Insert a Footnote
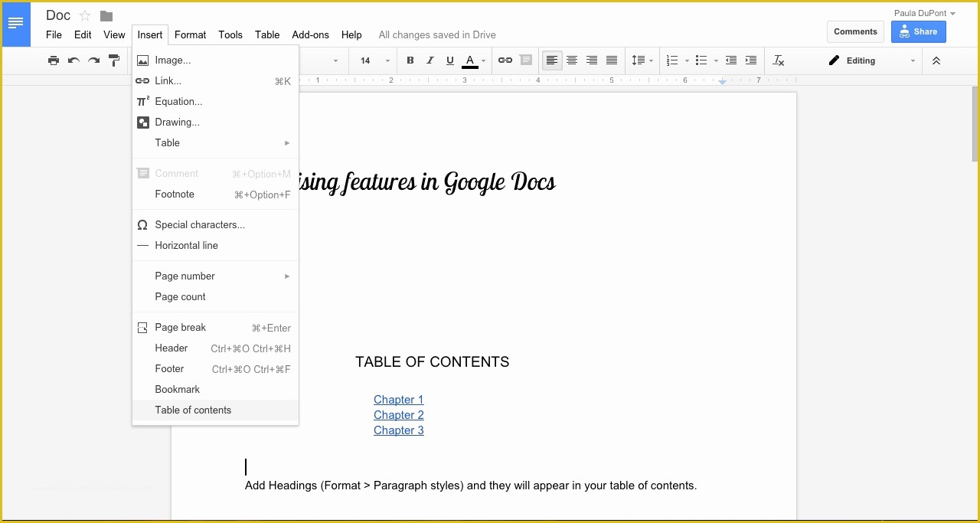This screenshot has height=523, width=980. pyautogui.click(x=215, y=194)
